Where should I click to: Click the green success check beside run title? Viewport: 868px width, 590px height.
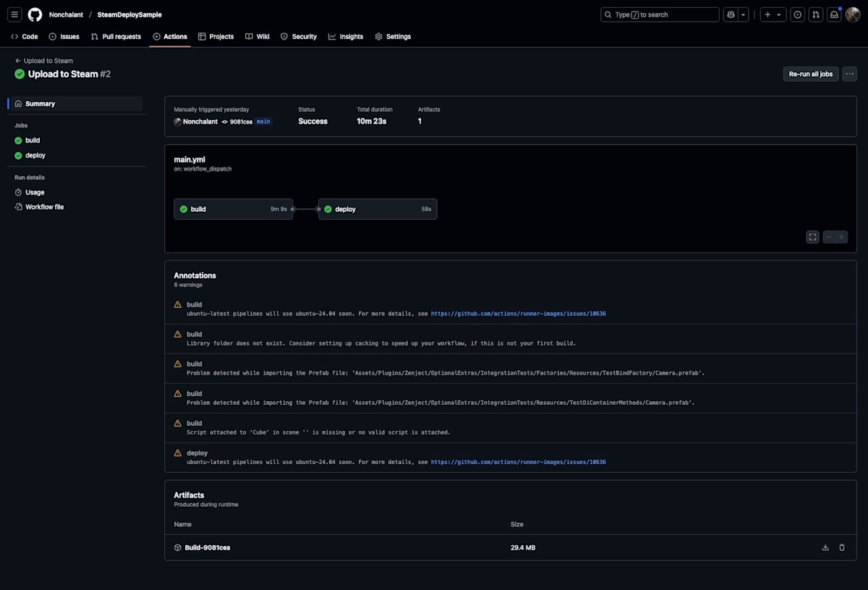20,74
